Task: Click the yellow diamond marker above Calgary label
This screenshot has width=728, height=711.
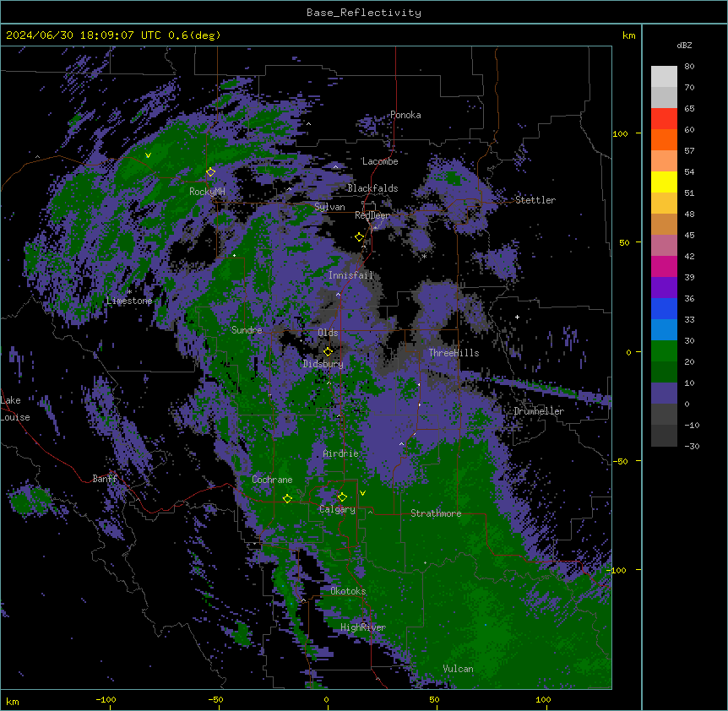Action: [x=342, y=497]
